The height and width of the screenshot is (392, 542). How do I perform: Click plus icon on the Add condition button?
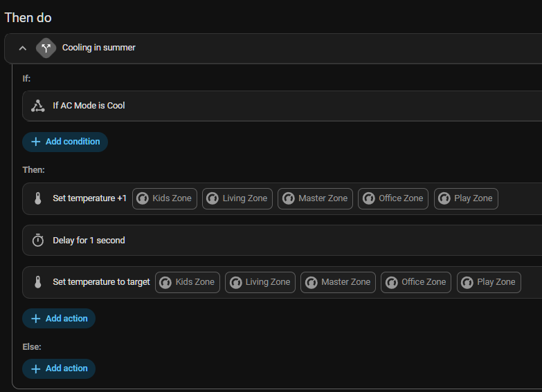(x=35, y=142)
